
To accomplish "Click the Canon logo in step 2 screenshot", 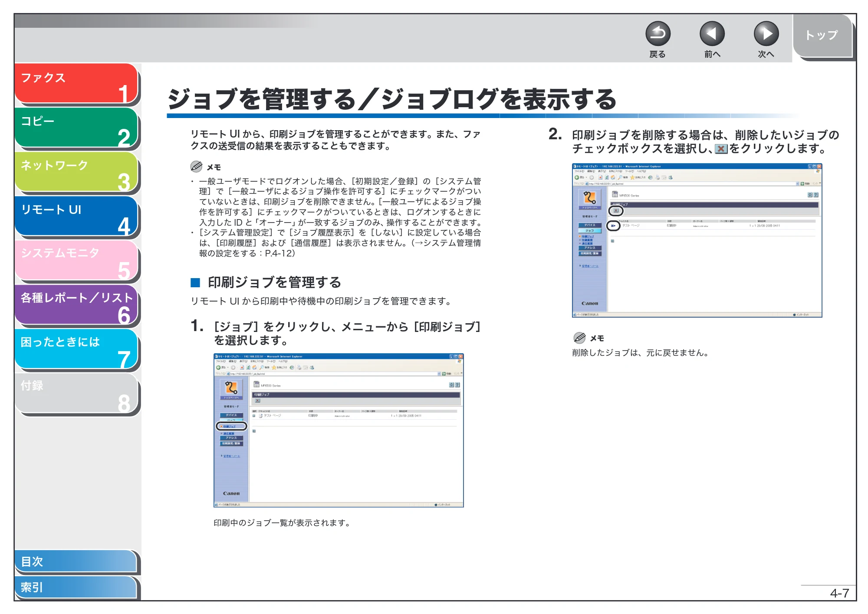I will click(x=589, y=303).
